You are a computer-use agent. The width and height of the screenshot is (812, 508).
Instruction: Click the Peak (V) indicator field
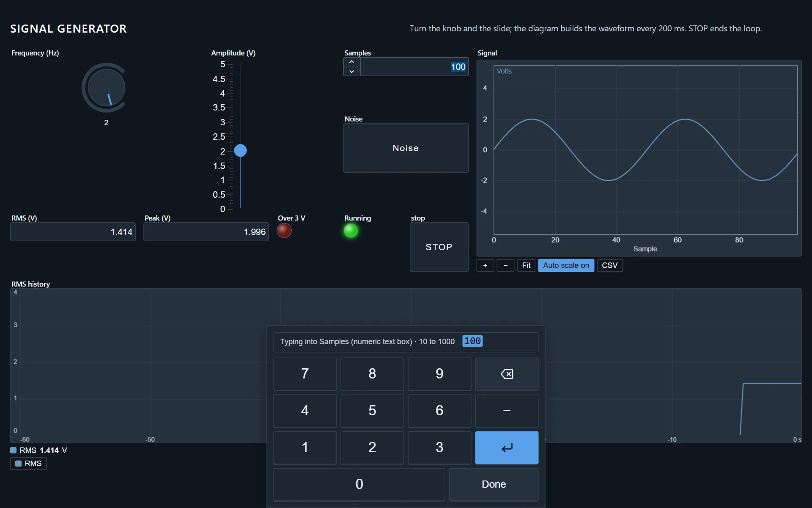pyautogui.click(x=206, y=232)
